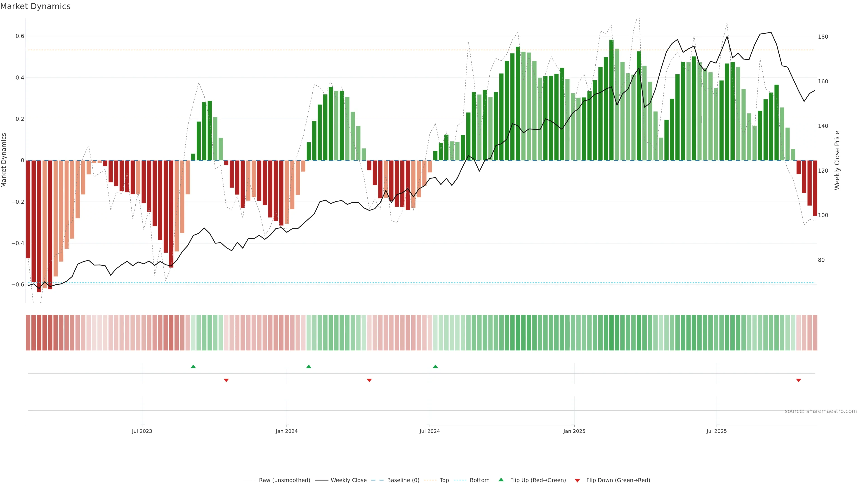Click the green triangle icon in the legend
The width and height of the screenshot is (868, 488).
(501, 480)
